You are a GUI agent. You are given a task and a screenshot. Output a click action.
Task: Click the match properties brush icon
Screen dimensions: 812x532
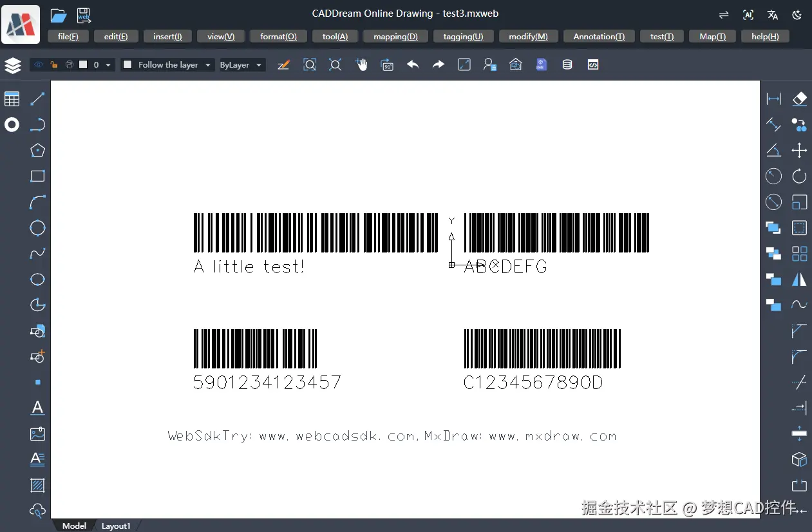[x=283, y=65]
